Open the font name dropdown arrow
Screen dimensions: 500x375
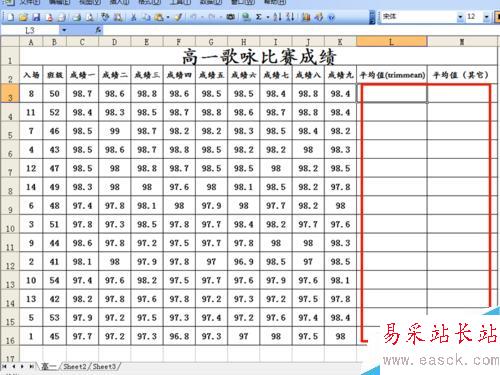coord(460,17)
